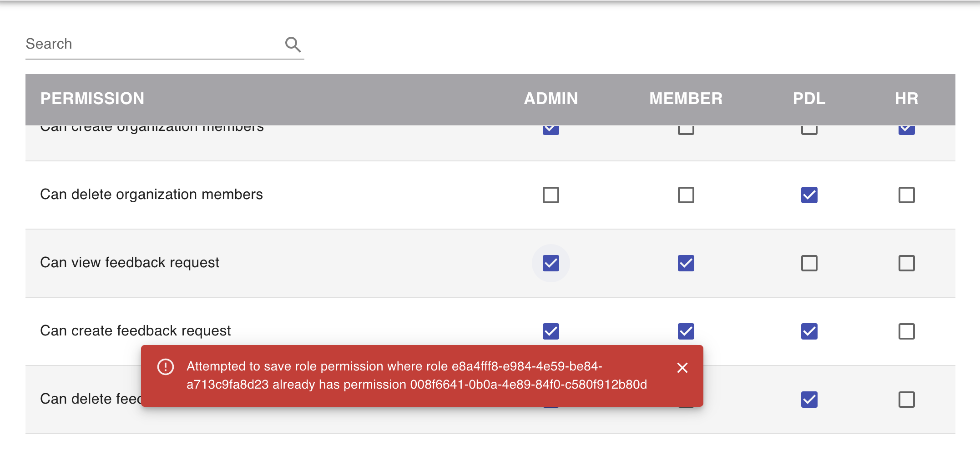Dismiss the error notification with the X icon
This screenshot has width=980, height=450.
(x=682, y=368)
